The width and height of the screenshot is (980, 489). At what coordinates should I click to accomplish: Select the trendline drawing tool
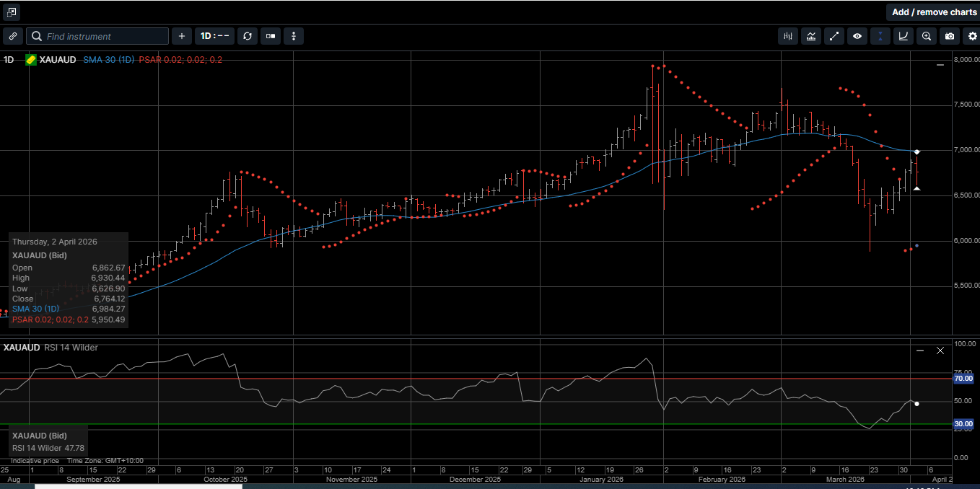click(x=834, y=36)
